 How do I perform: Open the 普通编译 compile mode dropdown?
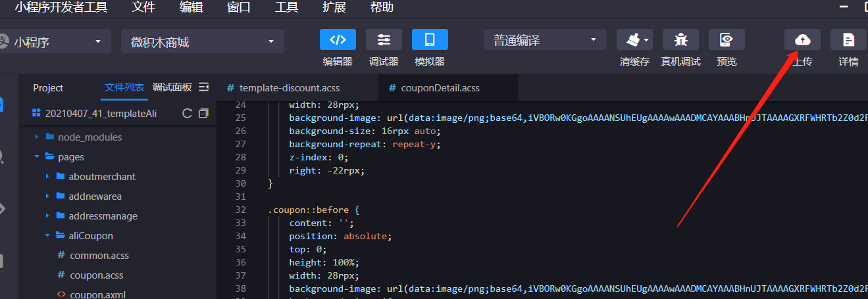click(545, 40)
